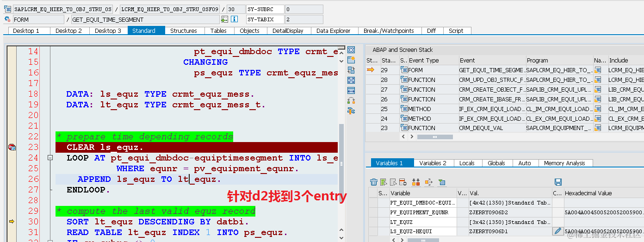Screen dimensions: 644x242
Task: Click the orange export-arrow icon in Variables toolbar
Action: click(x=428, y=182)
